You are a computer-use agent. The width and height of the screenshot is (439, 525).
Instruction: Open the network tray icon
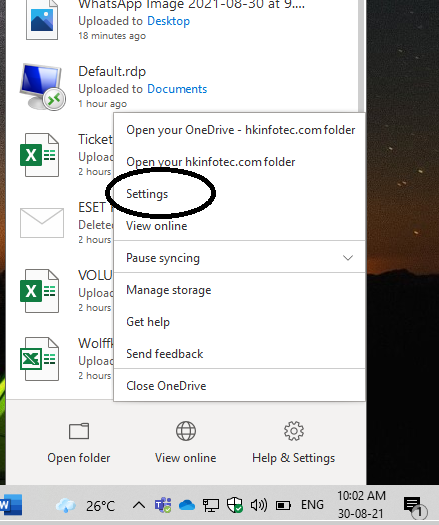[211, 505]
